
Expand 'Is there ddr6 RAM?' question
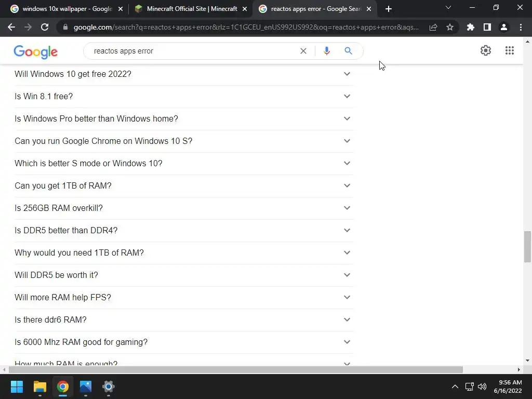(184, 320)
